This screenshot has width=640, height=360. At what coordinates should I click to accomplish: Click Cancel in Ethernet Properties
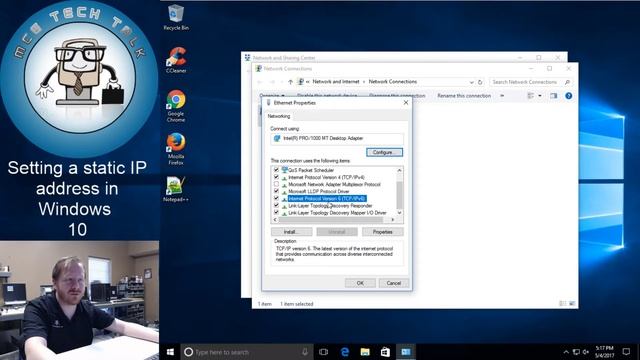tap(393, 283)
